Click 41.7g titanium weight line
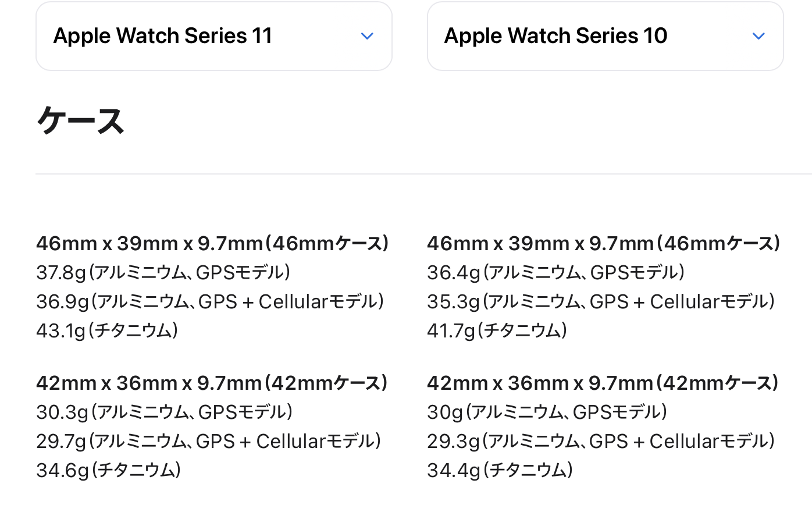The image size is (812, 505). pos(497,330)
